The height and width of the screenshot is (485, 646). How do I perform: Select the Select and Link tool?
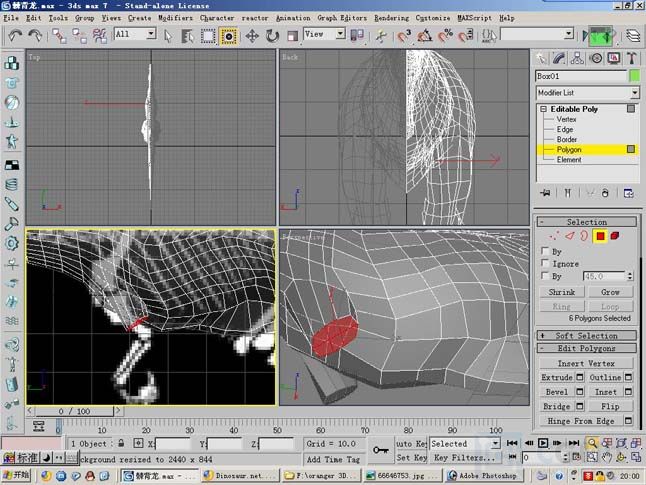tap(59, 36)
